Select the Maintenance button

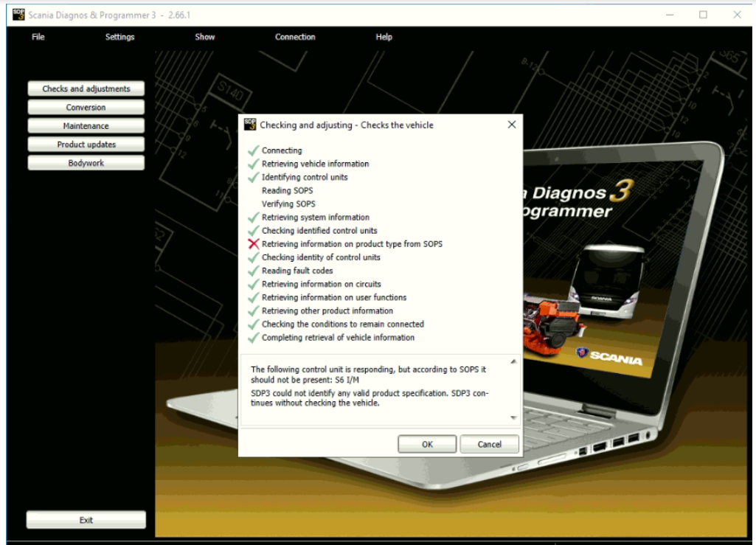tap(86, 126)
